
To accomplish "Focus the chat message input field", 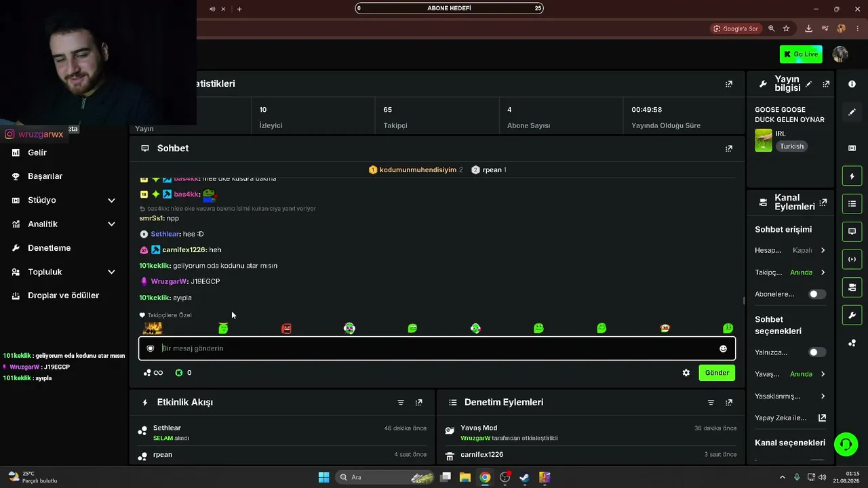I will 437,348.
